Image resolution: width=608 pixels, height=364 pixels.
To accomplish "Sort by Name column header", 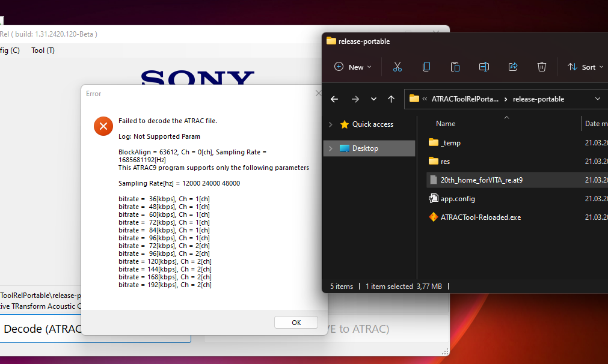I will pos(445,124).
